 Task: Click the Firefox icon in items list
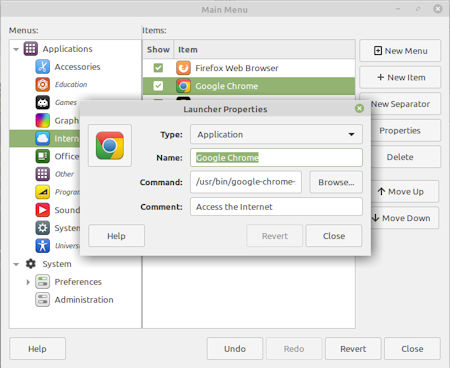[x=183, y=68]
